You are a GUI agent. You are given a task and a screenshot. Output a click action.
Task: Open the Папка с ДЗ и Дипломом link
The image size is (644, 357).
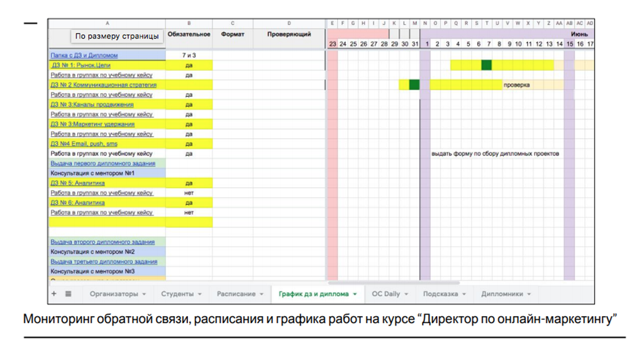(x=84, y=55)
